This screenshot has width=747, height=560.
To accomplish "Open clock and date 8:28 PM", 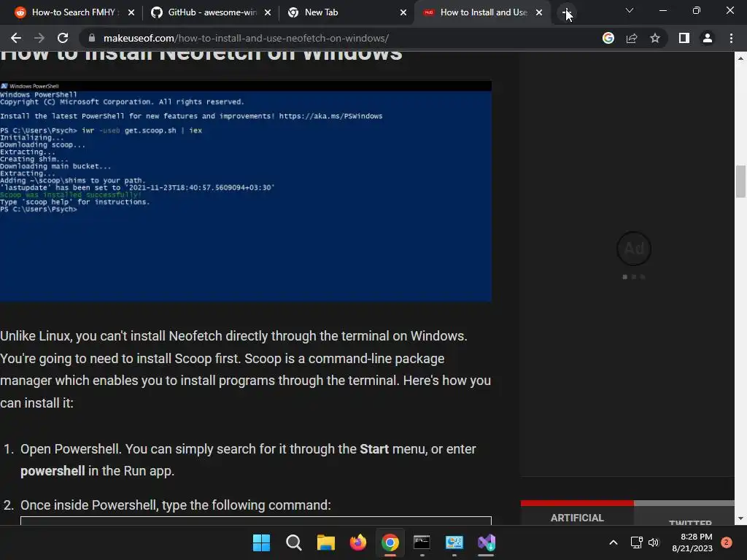I will pyautogui.click(x=692, y=542).
